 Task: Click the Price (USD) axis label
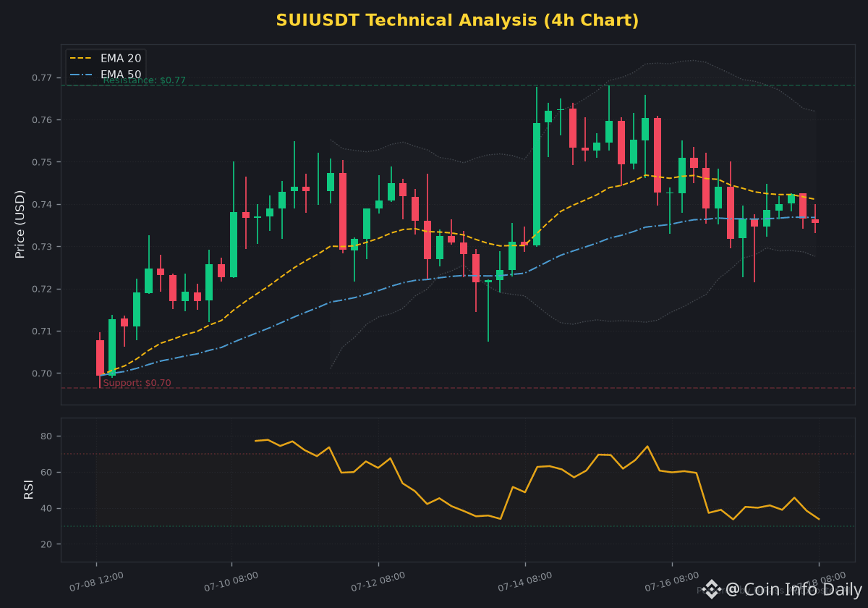[20, 224]
